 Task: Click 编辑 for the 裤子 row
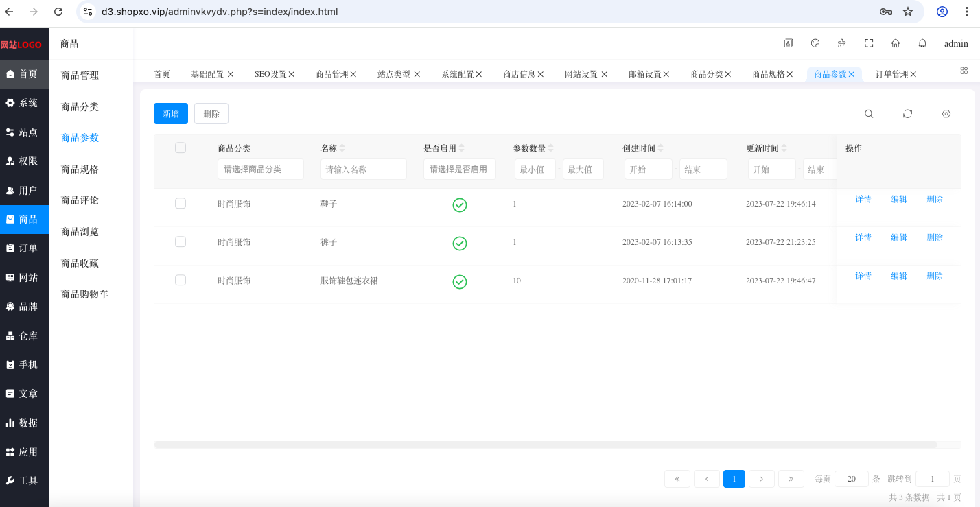[x=899, y=237]
